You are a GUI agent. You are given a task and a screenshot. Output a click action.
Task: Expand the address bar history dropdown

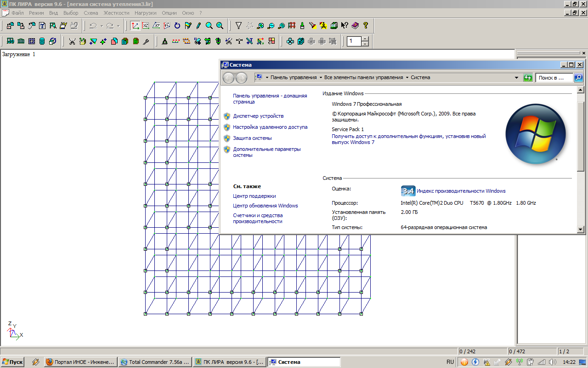coord(517,78)
